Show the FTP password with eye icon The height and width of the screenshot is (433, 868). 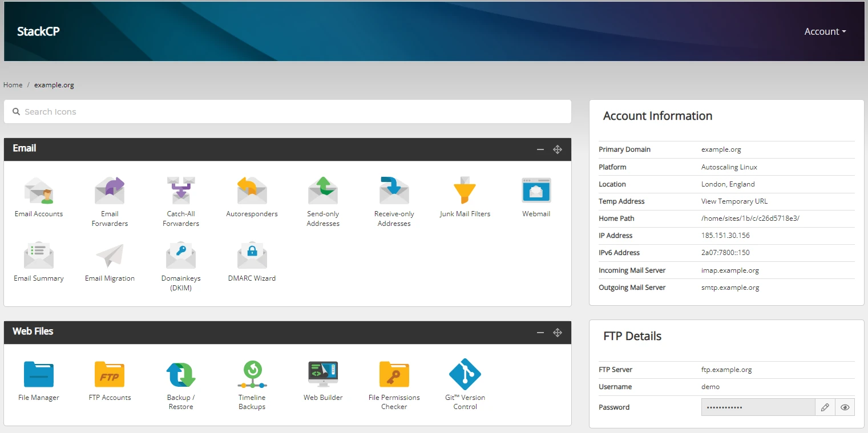845,407
